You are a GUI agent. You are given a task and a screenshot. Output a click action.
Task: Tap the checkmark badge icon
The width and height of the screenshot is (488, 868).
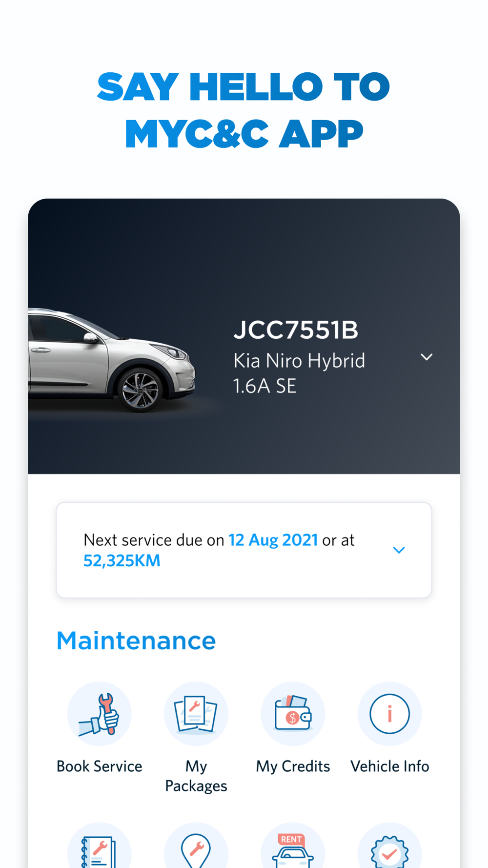[x=389, y=849]
